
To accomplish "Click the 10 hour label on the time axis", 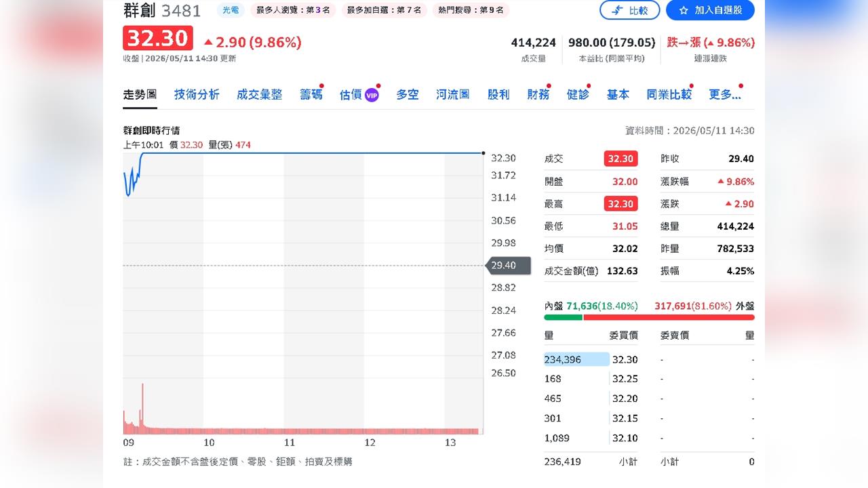I will (209, 443).
